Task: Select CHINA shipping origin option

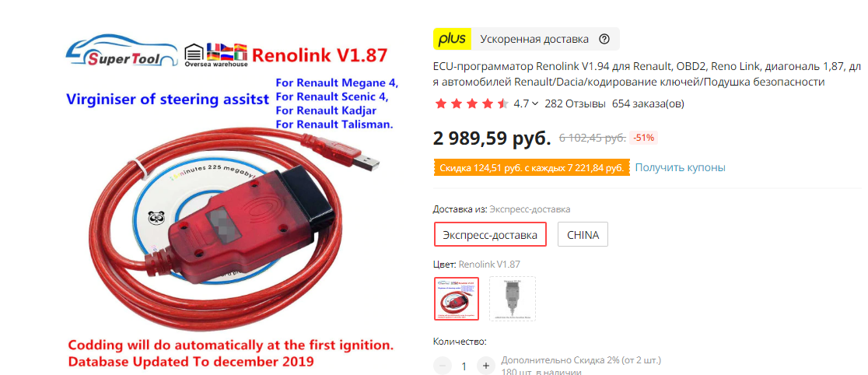Action: tap(583, 234)
